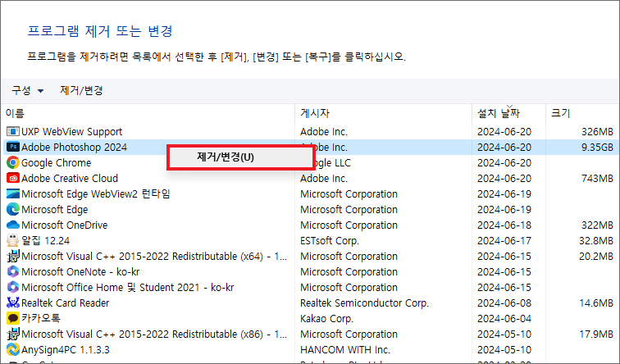
Task: Choose 제거/변경(U) from the context menu
Action: tap(240, 157)
